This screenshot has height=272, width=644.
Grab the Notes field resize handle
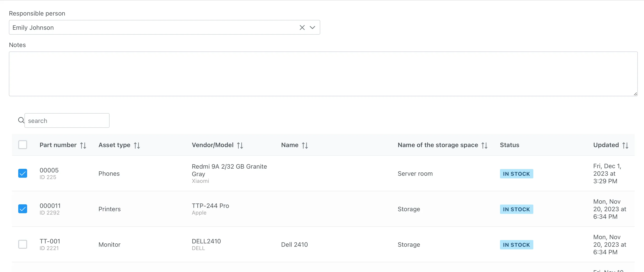point(635,94)
